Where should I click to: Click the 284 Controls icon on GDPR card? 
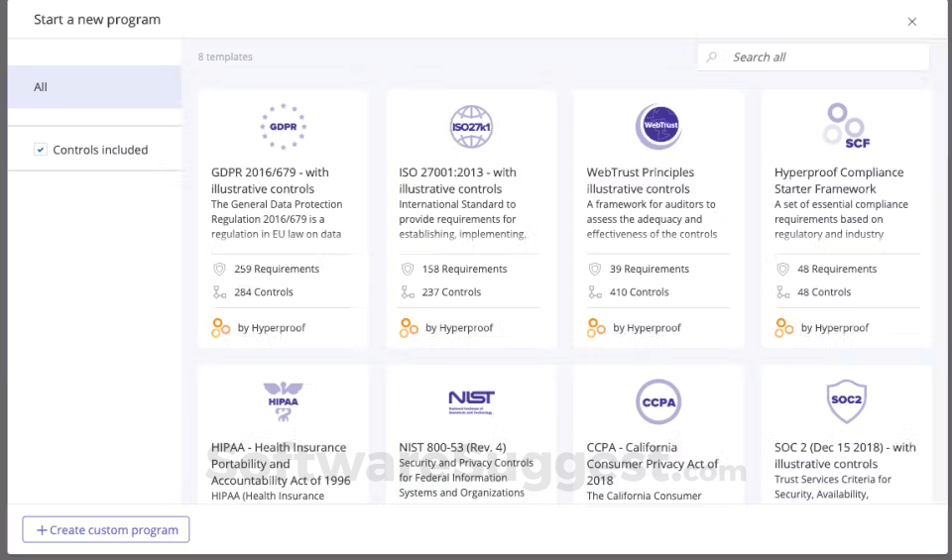click(220, 292)
